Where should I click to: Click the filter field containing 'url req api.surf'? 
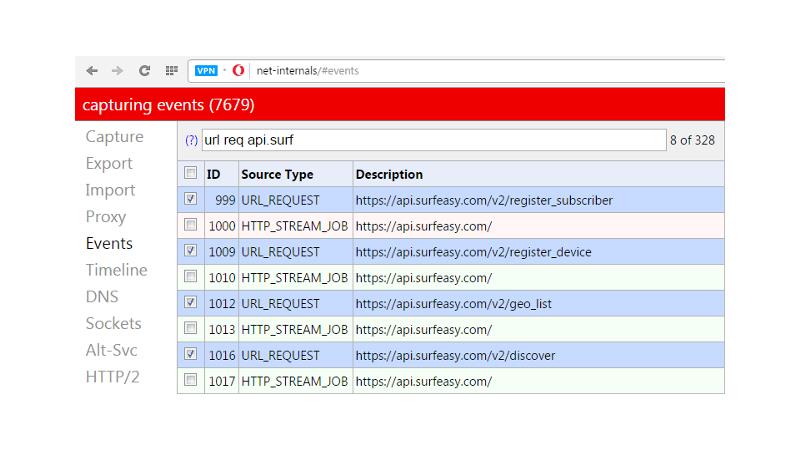coord(434,140)
